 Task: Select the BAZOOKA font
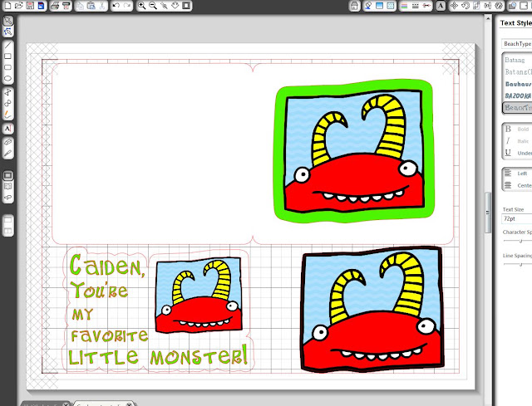coord(517,96)
